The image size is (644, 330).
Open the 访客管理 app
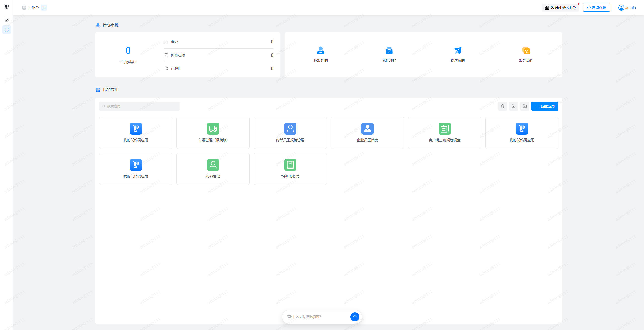point(213,169)
